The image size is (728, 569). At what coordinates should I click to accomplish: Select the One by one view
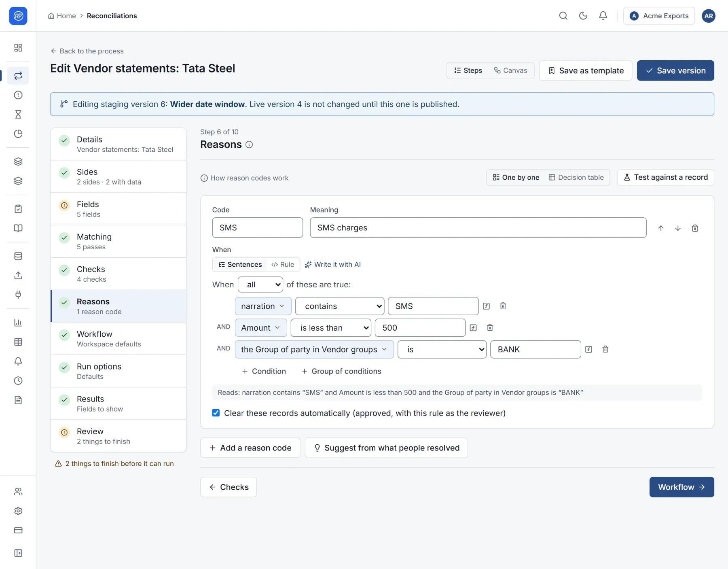[x=516, y=177]
